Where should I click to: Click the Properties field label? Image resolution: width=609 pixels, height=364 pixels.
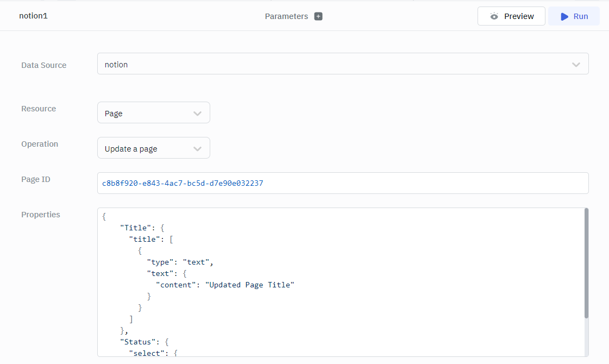(x=41, y=215)
